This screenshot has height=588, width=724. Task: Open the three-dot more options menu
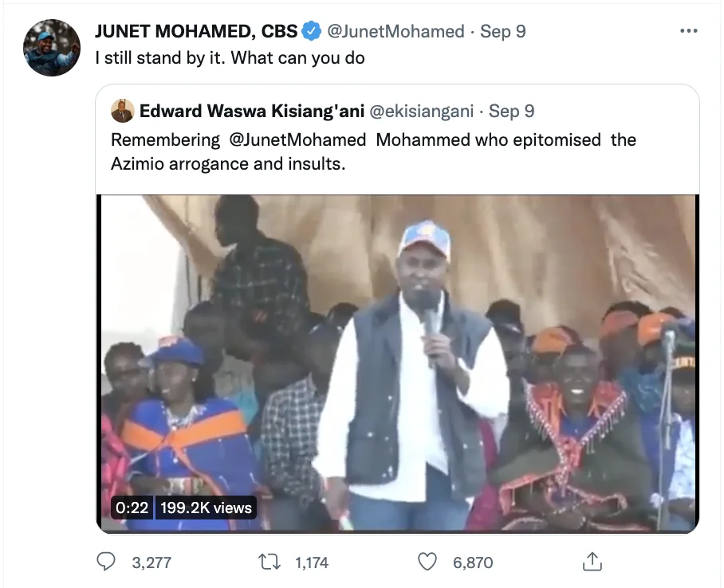(689, 31)
